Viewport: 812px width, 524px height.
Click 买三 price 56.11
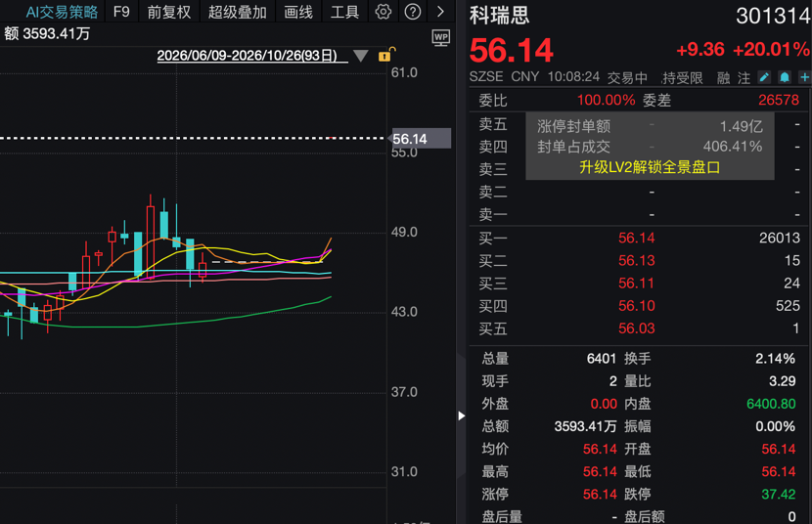coord(637,284)
